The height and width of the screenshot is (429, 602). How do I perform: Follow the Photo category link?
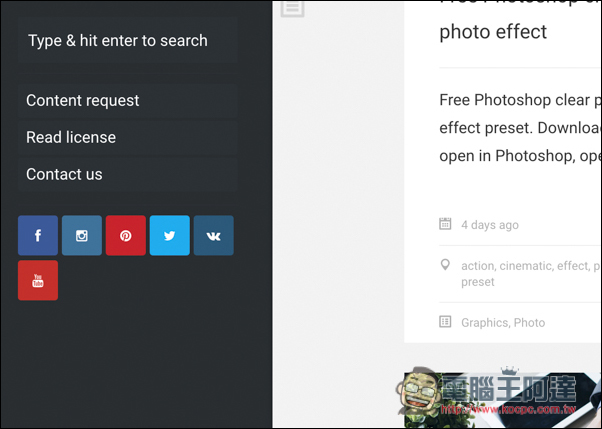click(529, 323)
